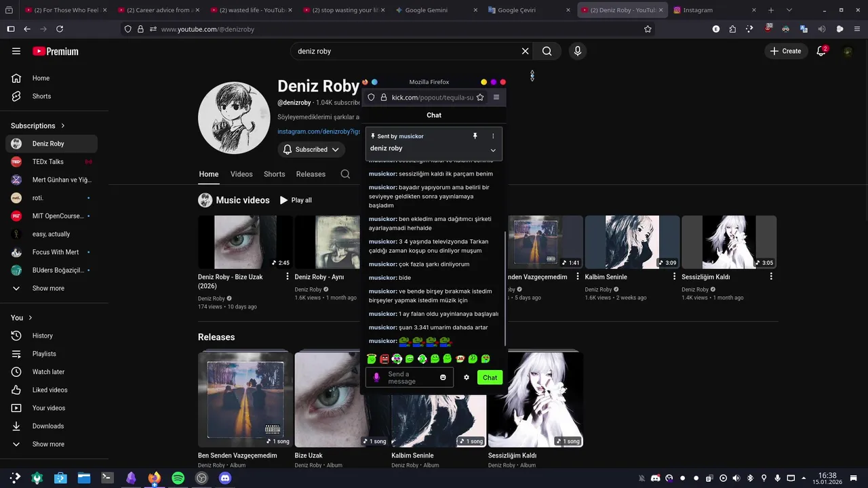Open the Sessizliğim Kaldı release album
Screen dimensions: 868x488
point(535,399)
